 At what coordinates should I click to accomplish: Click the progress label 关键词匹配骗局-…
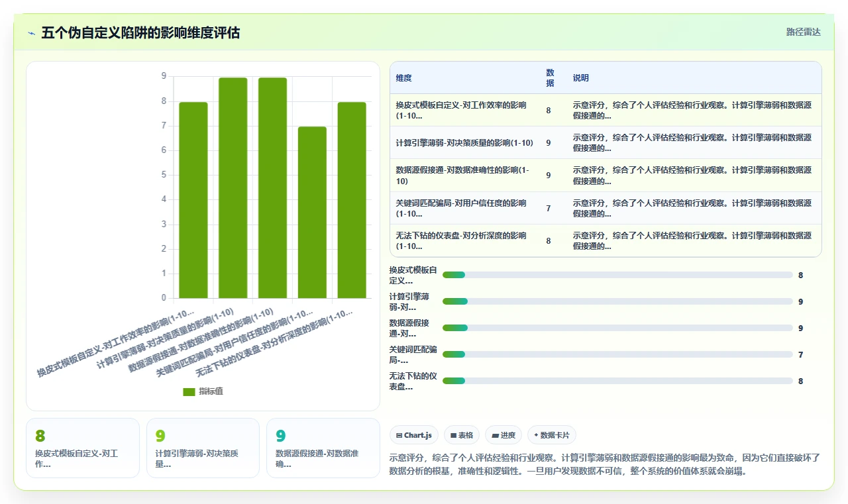413,354
